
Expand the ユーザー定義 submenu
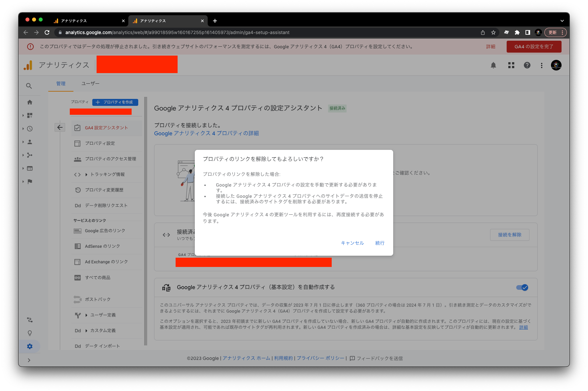coord(86,315)
